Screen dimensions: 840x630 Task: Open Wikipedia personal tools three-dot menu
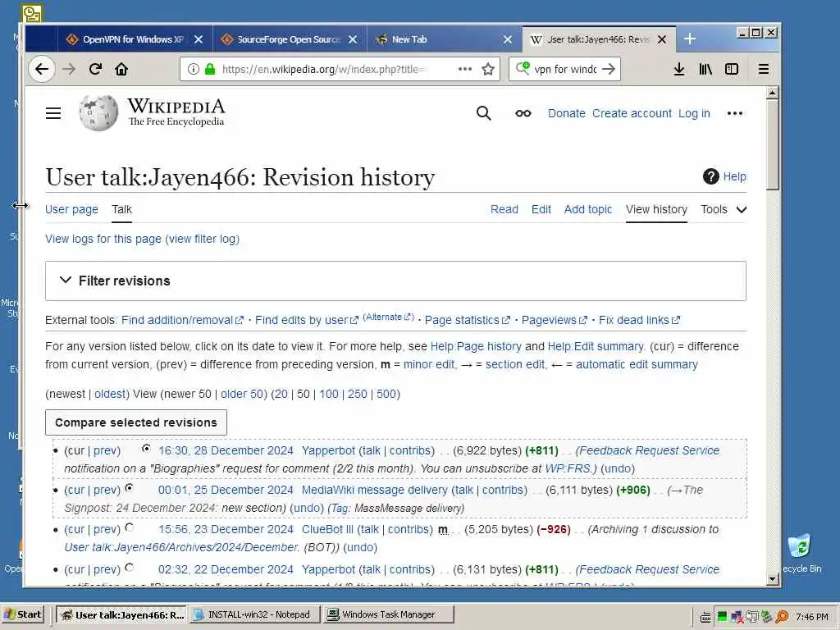tap(735, 113)
